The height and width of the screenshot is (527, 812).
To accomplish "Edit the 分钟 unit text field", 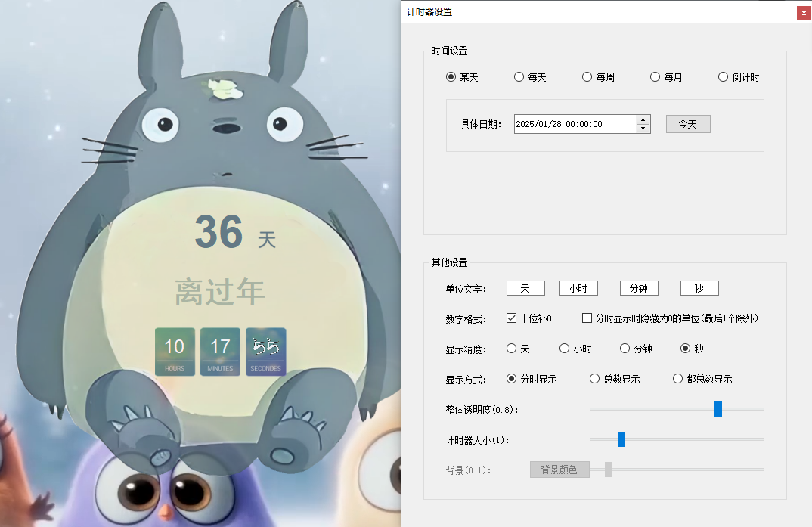I will tap(639, 288).
